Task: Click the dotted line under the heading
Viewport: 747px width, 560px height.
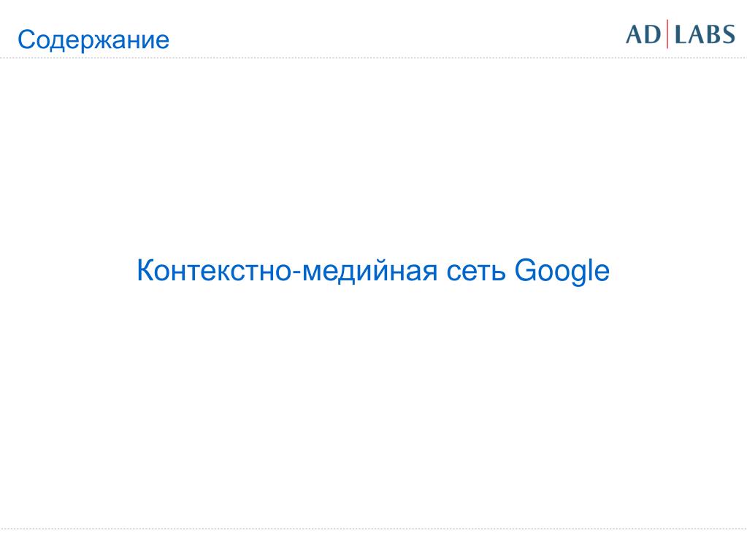Action: [x=374, y=58]
